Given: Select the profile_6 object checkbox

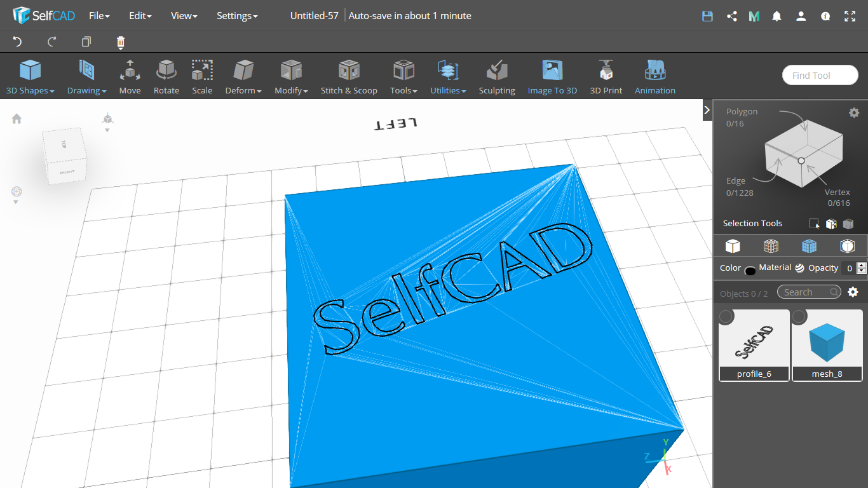Looking at the screenshot, I should click(726, 316).
